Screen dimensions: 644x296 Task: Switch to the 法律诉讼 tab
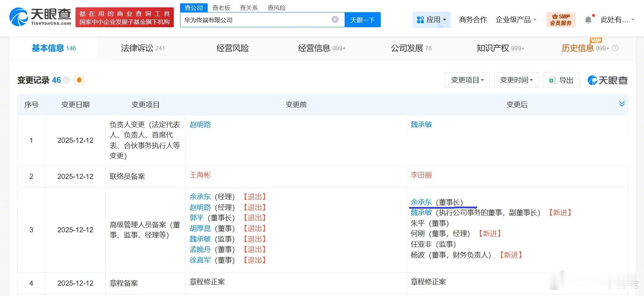click(143, 48)
